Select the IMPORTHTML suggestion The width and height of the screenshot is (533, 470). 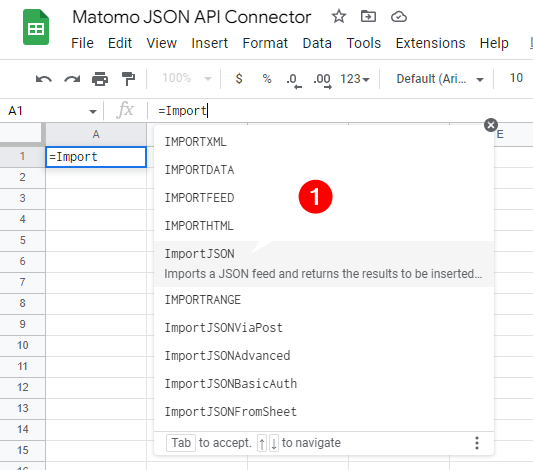pyautogui.click(x=324, y=225)
